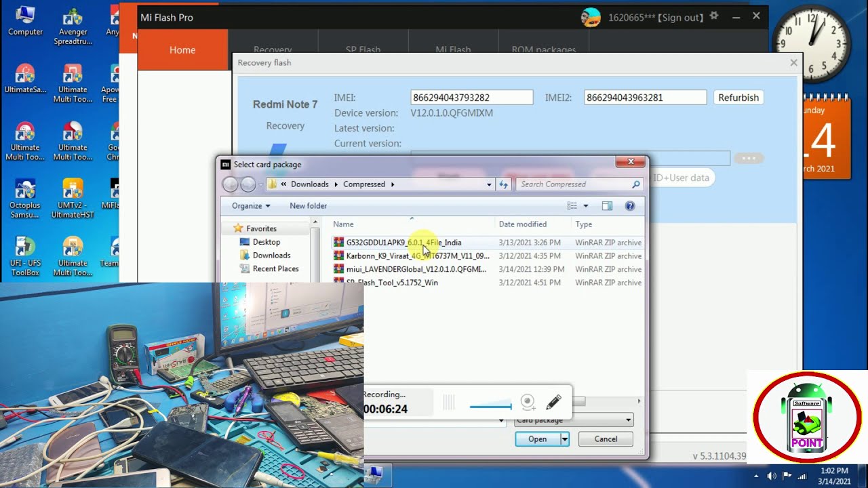Click the Refurbish button
Screen dimensions: 868x488
[x=738, y=98]
